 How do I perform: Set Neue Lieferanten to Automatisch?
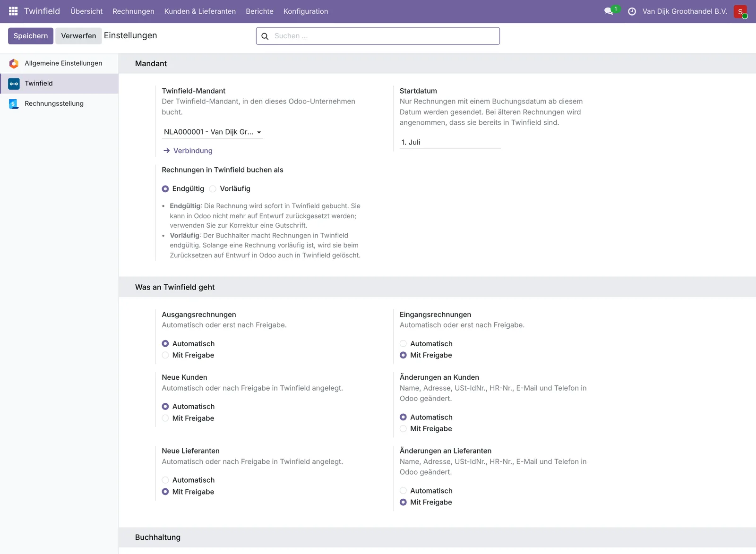click(x=165, y=480)
